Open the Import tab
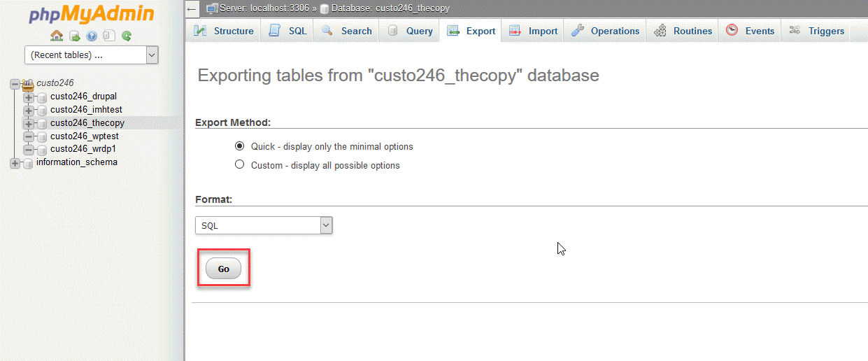Image resolution: width=868 pixels, height=361 pixels. click(x=534, y=31)
